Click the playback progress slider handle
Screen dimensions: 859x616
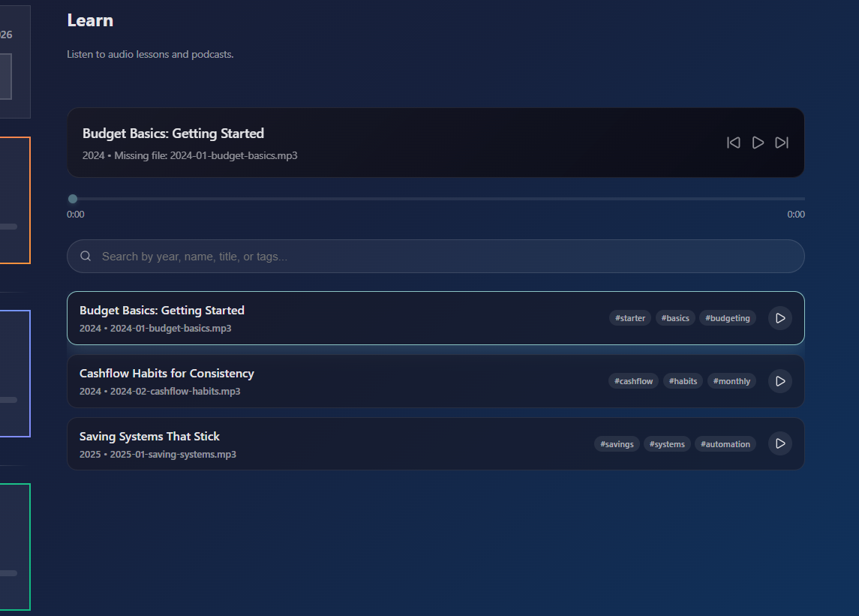click(73, 199)
